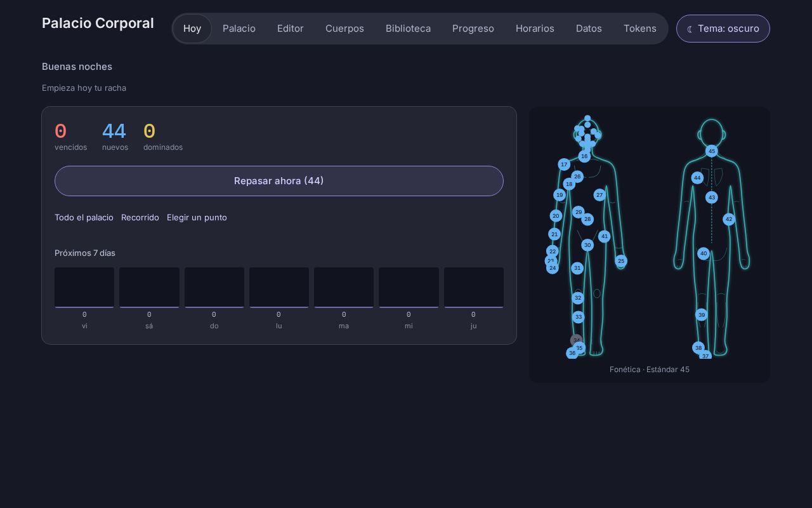Screen dimensions: 812x508
Task: Toggle the dark theme button
Action: point(723,29)
